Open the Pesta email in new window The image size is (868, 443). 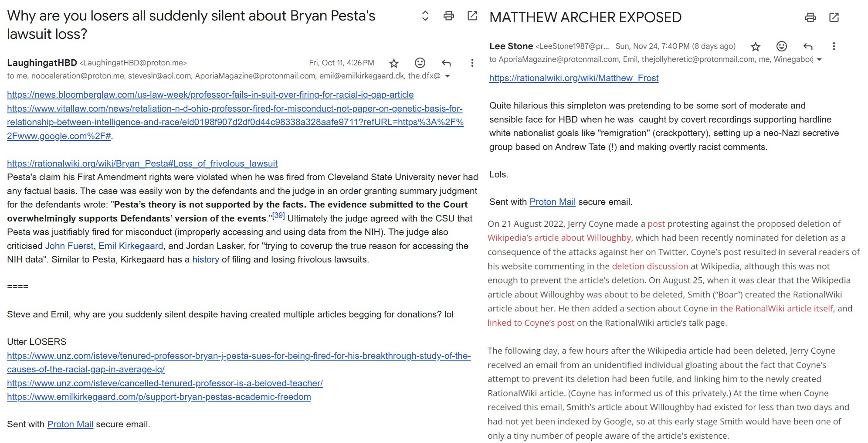[472, 16]
